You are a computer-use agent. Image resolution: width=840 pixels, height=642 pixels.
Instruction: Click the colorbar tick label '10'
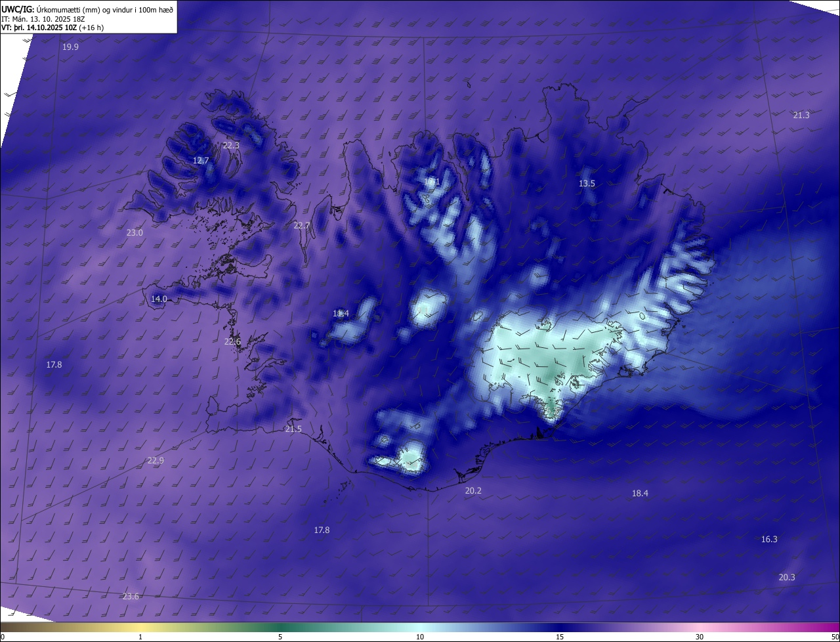point(420,637)
